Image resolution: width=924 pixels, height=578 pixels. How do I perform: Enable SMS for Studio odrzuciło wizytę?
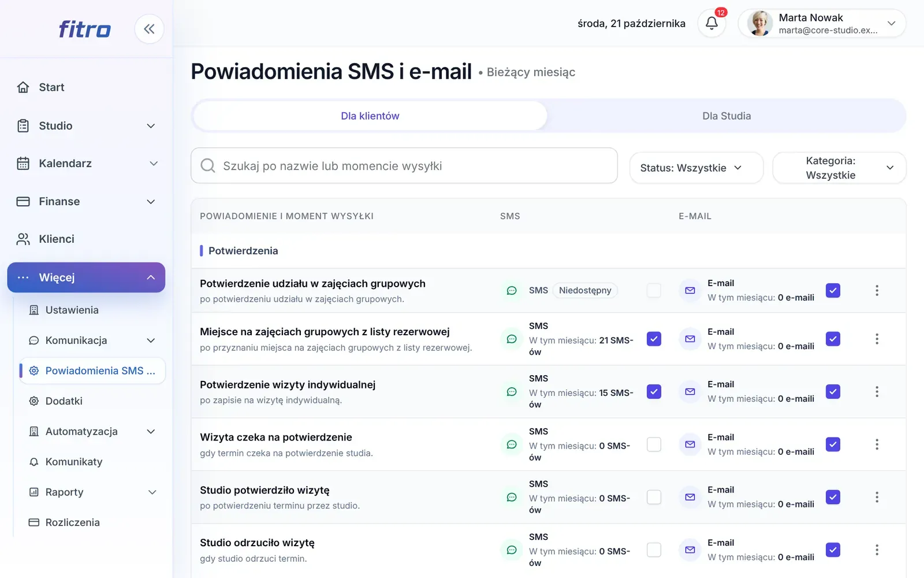[x=654, y=550]
